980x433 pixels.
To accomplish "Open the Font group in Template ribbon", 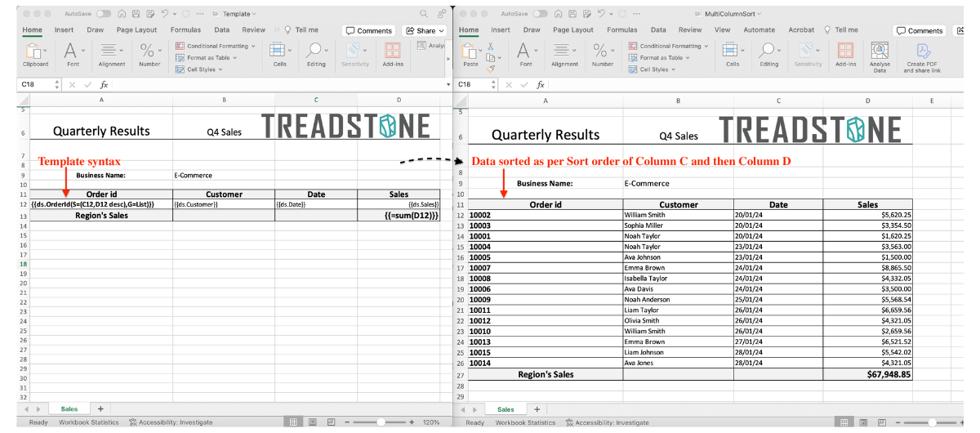I will pos(73,55).
